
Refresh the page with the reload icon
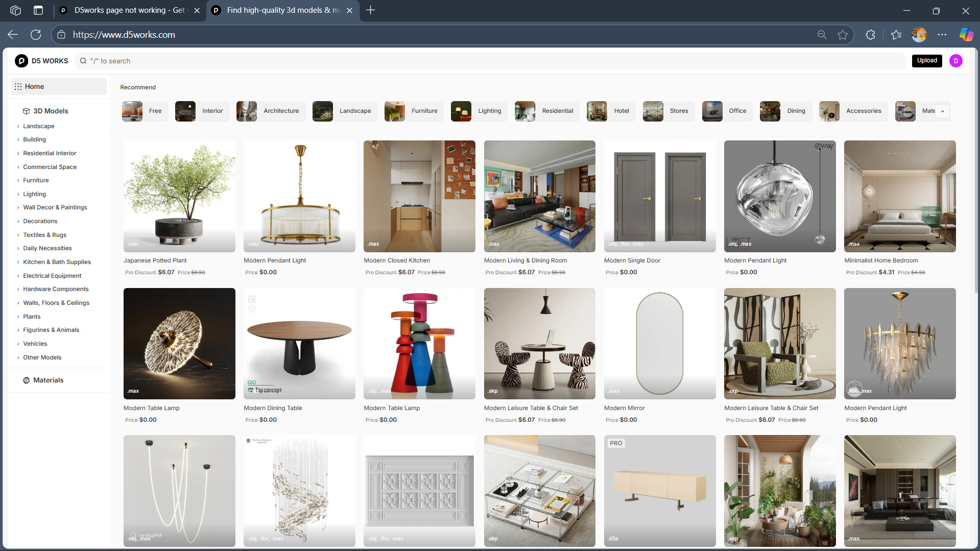pos(36,35)
